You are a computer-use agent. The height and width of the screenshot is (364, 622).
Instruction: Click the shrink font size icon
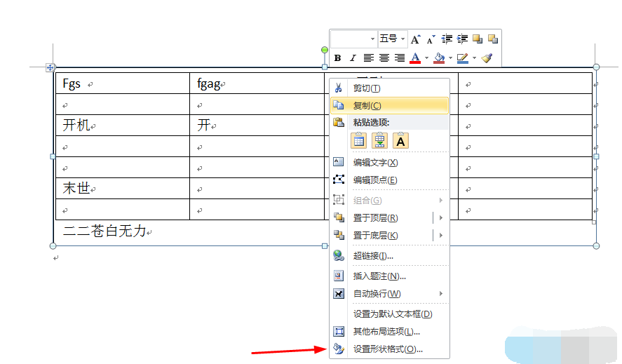coord(431,39)
